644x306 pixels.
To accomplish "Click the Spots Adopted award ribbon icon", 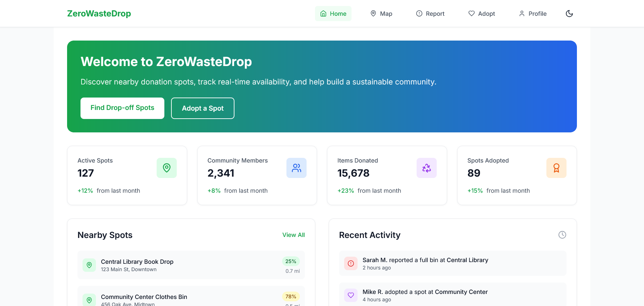I will 556,168.
